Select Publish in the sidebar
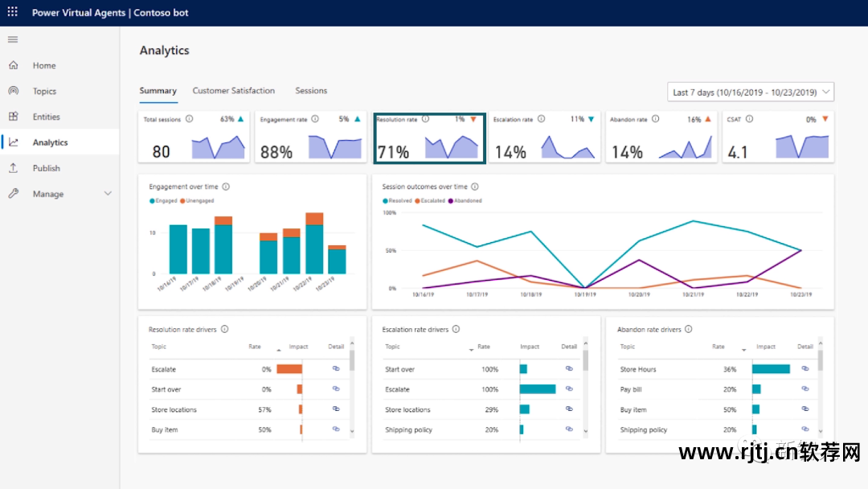The width and height of the screenshot is (868, 489). [x=46, y=169]
